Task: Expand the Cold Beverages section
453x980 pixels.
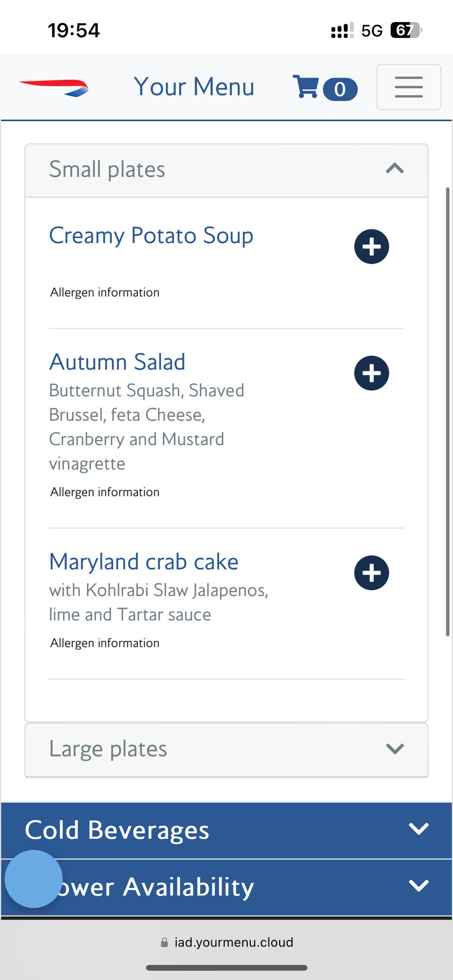Action: click(418, 829)
